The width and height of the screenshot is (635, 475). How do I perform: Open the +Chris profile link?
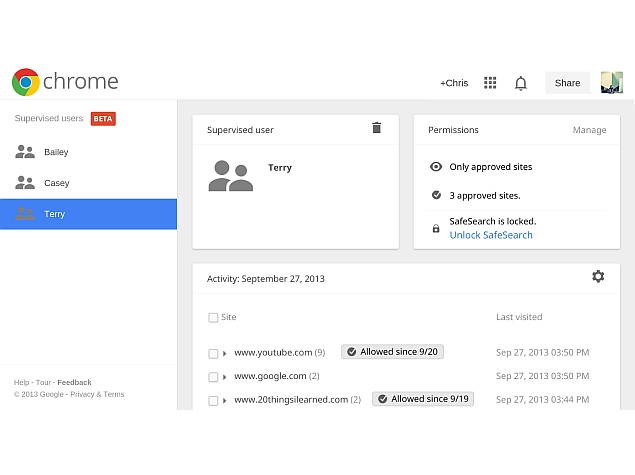454,83
